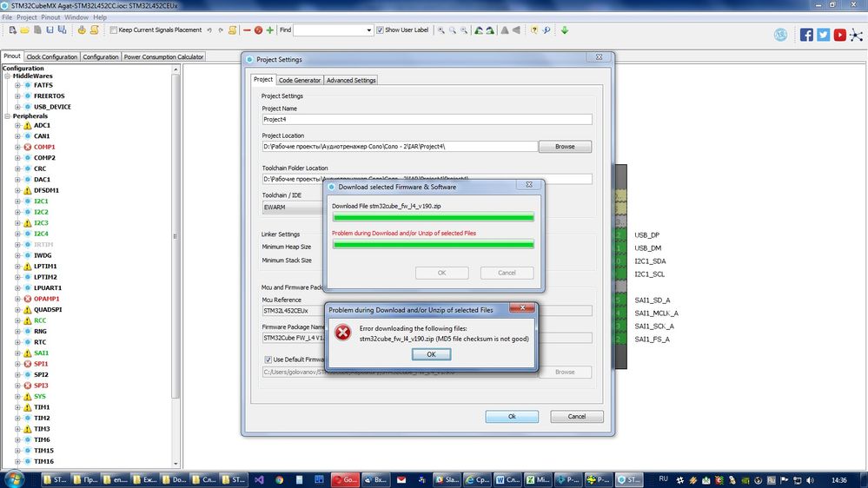Click the red minus collapse-all icon
The width and height of the screenshot is (868, 488).
click(x=247, y=30)
